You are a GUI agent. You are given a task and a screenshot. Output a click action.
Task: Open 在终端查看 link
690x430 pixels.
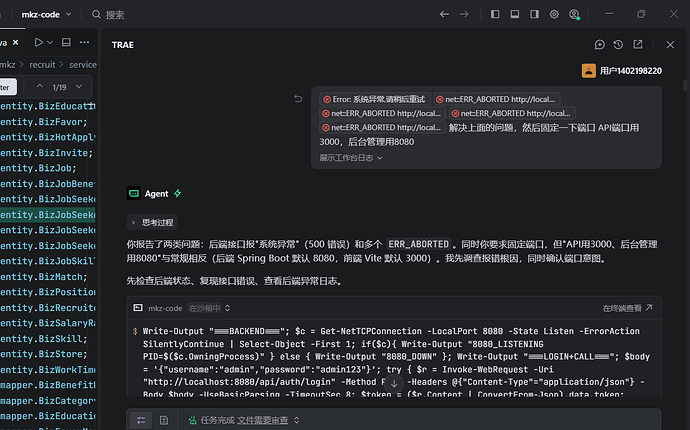[x=627, y=308]
